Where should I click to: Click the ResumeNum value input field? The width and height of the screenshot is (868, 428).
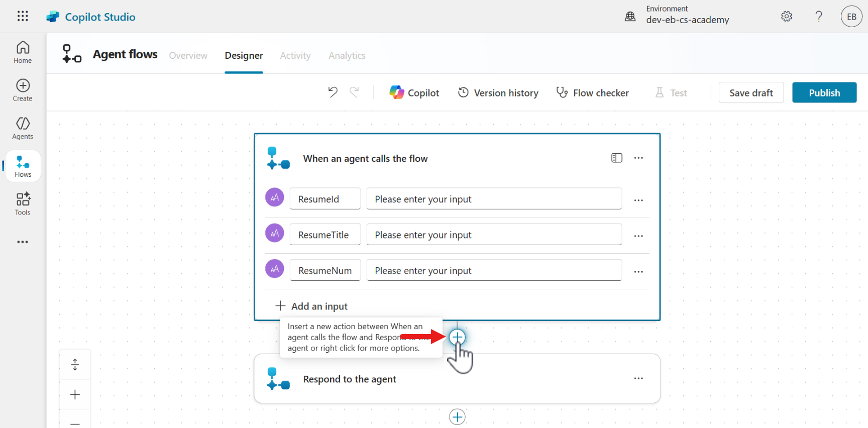(494, 271)
